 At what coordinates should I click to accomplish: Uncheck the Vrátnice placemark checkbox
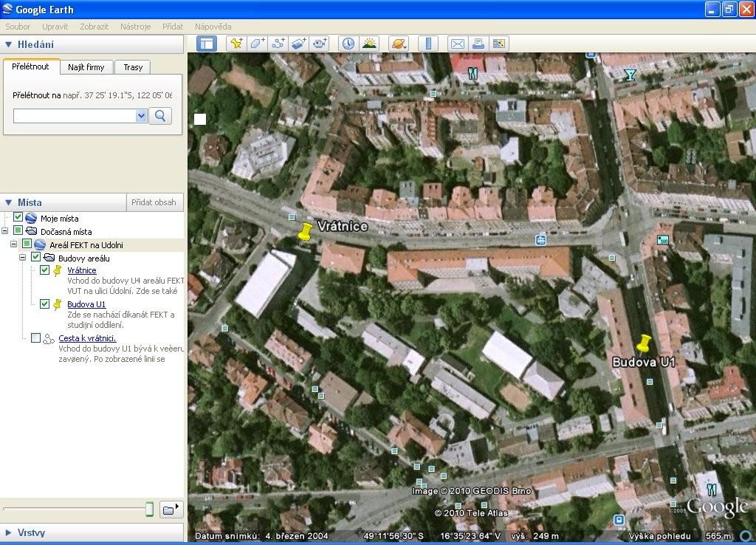(x=44, y=270)
